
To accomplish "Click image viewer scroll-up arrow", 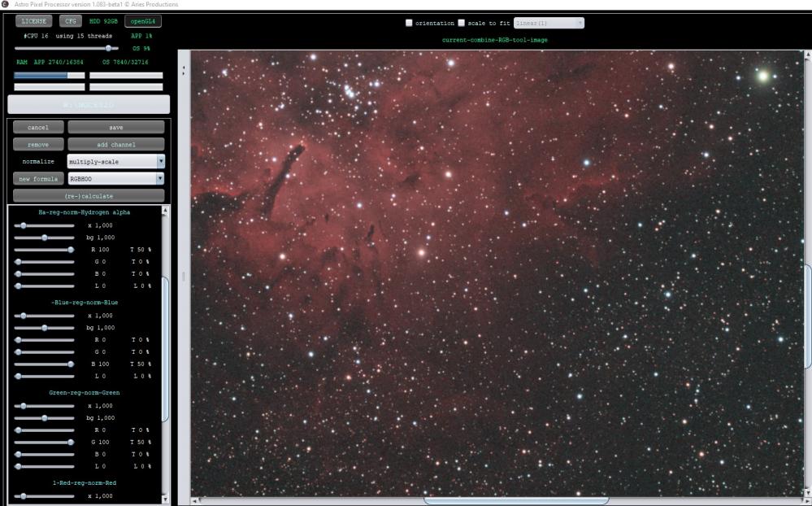I will coord(808,54).
